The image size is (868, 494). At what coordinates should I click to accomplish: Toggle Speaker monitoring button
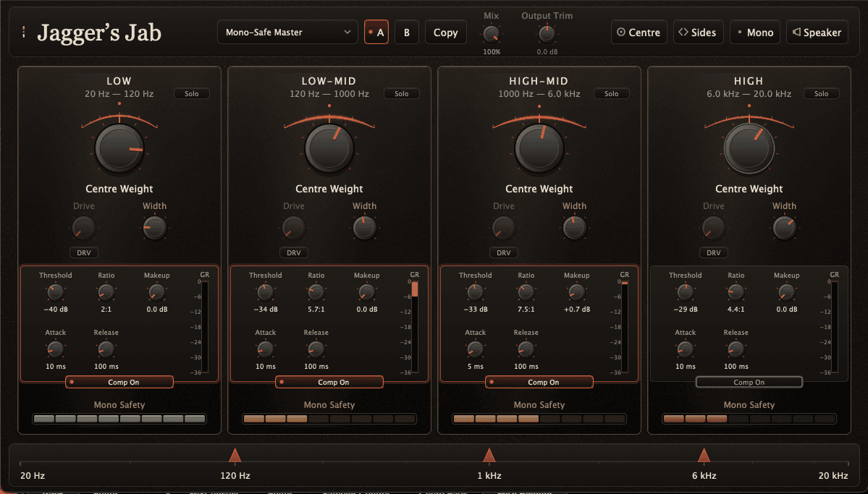[x=817, y=32]
